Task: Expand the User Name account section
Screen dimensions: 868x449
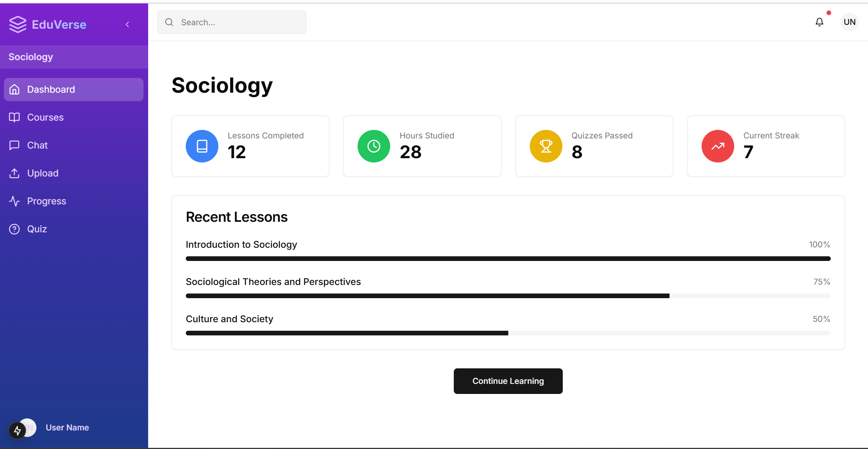Action: coord(67,427)
